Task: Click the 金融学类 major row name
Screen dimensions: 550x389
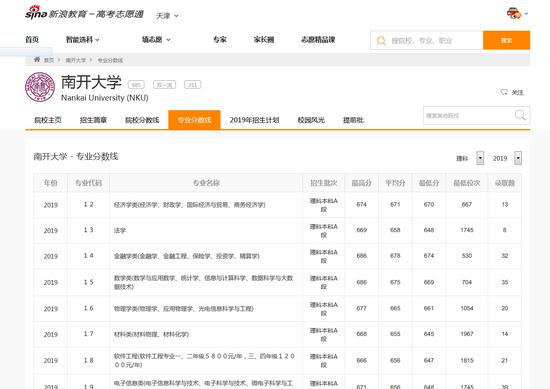Action: point(186,256)
